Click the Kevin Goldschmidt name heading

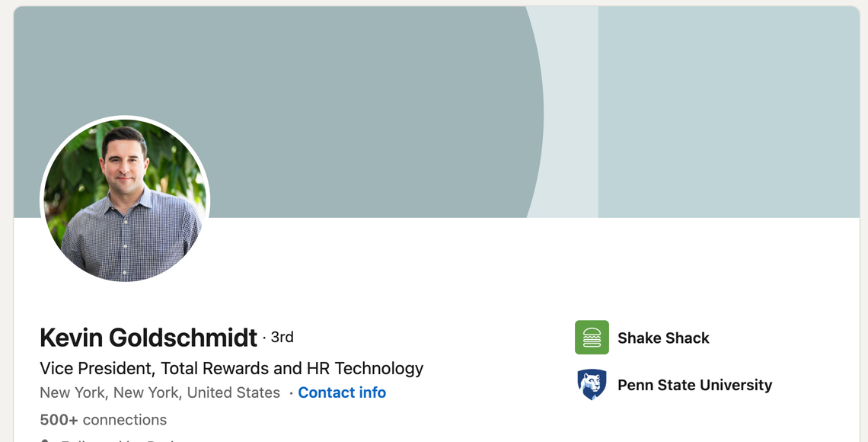(148, 337)
